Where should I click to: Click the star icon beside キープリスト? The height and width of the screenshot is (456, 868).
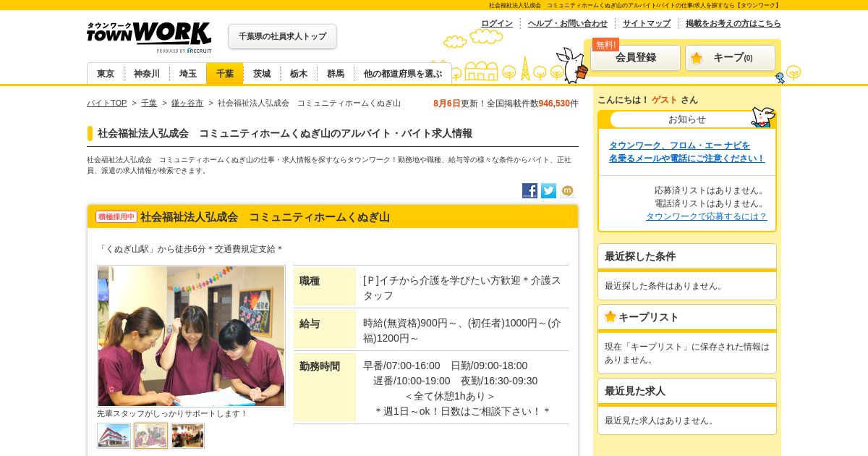tap(610, 316)
